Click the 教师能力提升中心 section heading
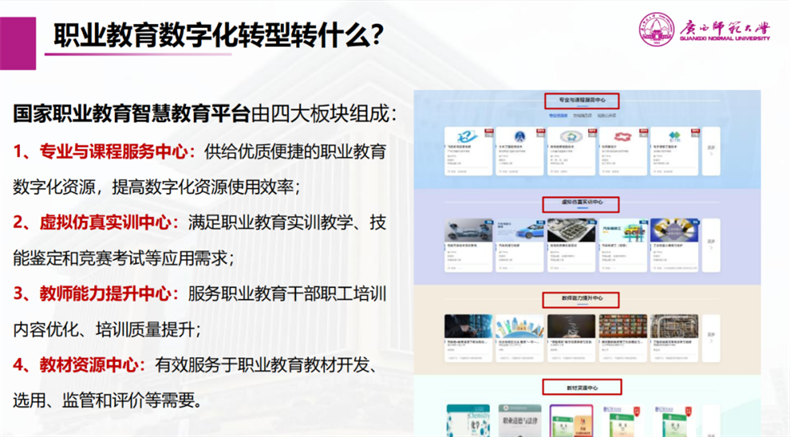Image resolution: width=790 pixels, height=437 pixels. pos(582,298)
